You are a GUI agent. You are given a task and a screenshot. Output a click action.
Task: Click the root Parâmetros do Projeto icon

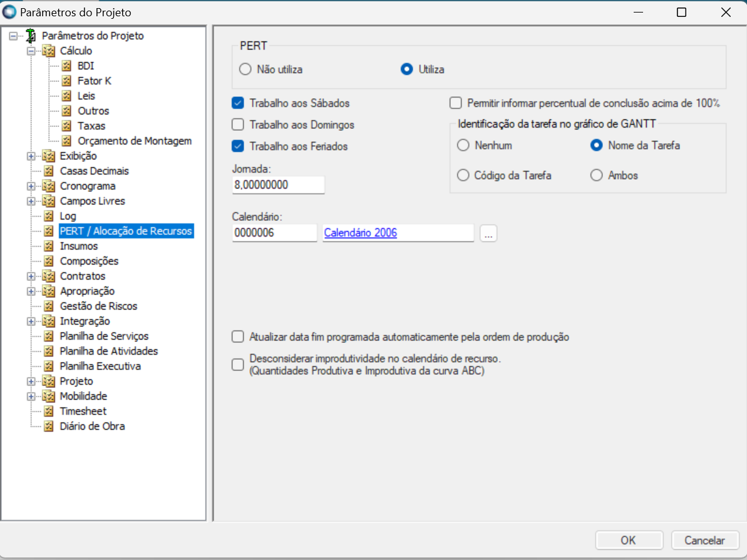[31, 36]
